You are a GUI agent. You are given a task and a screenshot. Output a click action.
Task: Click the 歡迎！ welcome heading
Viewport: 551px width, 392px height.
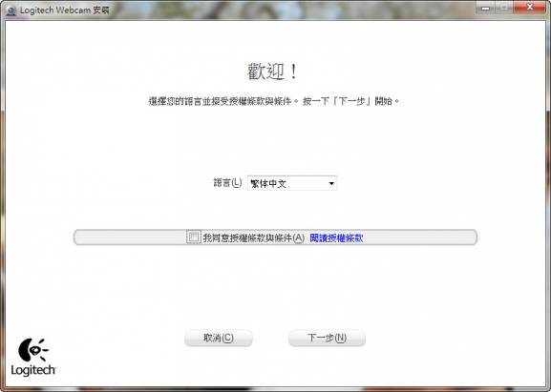[272, 72]
